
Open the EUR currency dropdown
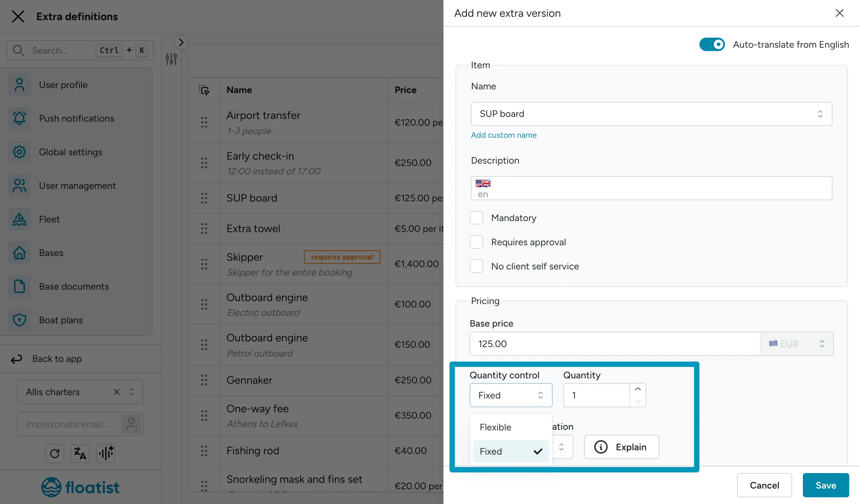tap(797, 344)
